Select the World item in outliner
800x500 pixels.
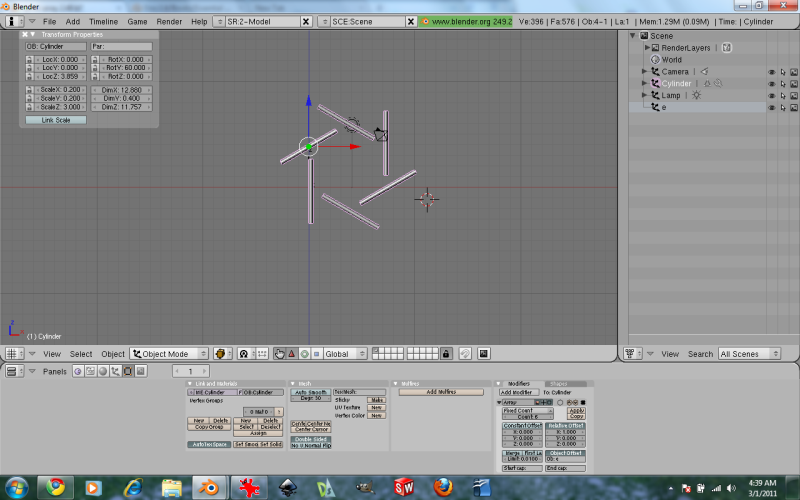pos(671,60)
